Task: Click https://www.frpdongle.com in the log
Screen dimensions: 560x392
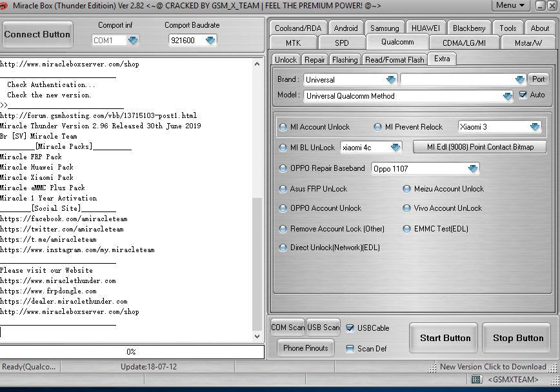Action: coord(48,291)
